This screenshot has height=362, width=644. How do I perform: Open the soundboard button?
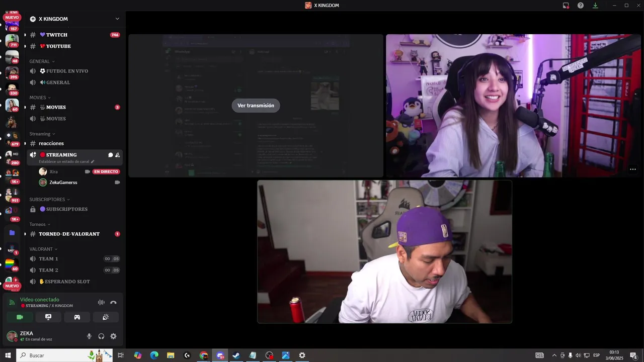pyautogui.click(x=106, y=317)
